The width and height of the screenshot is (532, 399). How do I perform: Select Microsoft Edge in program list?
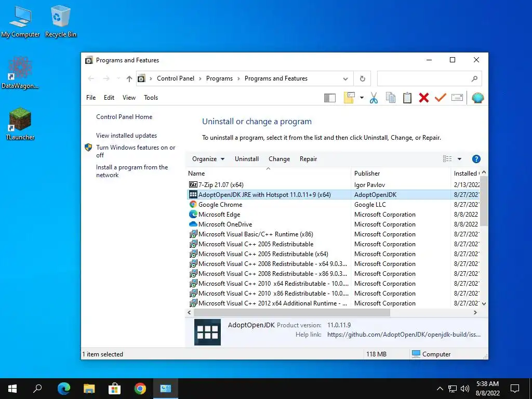(x=333, y=215)
